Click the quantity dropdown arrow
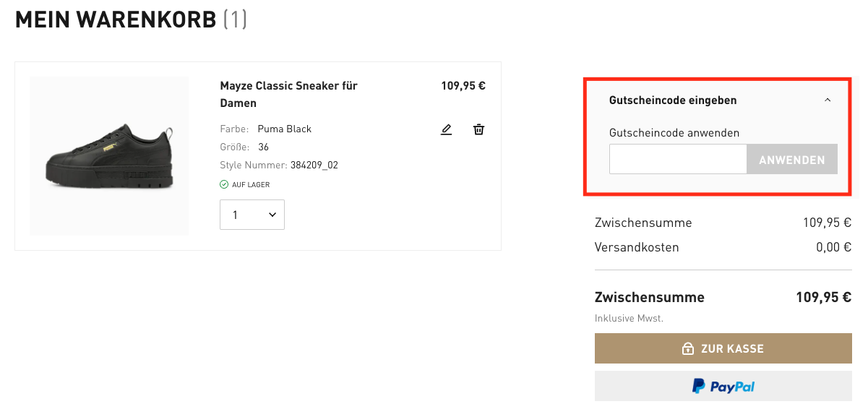The image size is (868, 417). (x=272, y=215)
